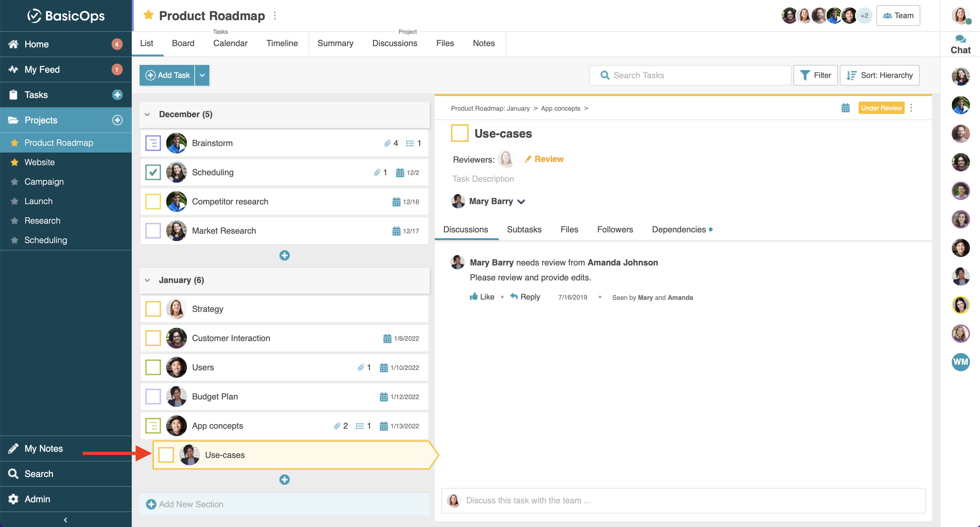Click the calendar icon in task detail header

point(845,108)
